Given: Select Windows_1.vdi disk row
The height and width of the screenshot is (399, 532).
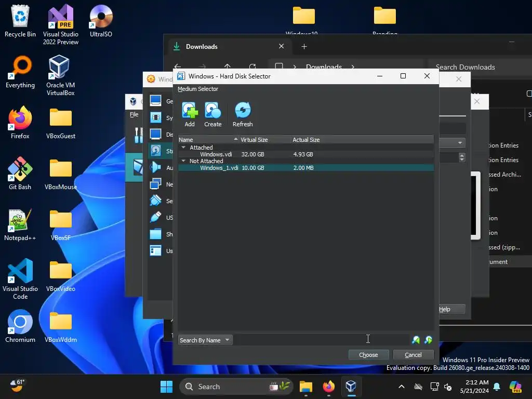Looking at the screenshot, I should pos(306,168).
